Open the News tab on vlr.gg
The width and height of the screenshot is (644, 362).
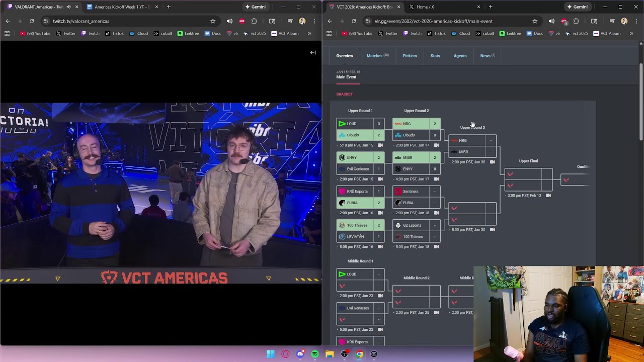(x=488, y=56)
